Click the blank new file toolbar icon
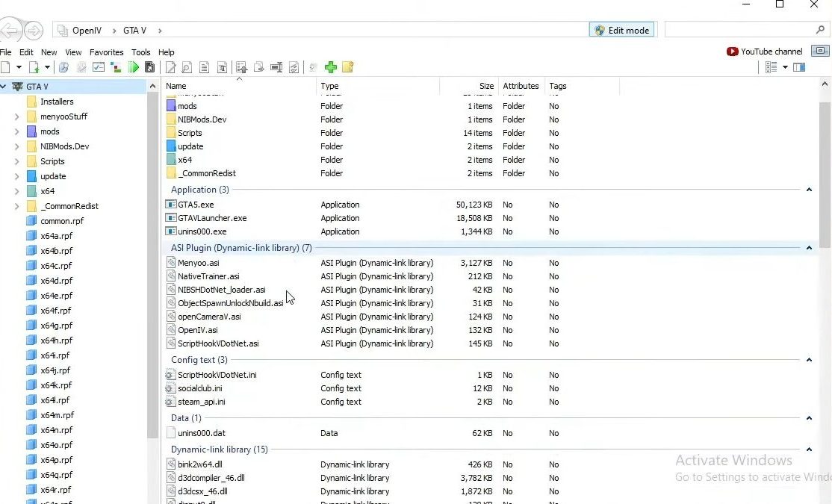 click(x=6, y=67)
